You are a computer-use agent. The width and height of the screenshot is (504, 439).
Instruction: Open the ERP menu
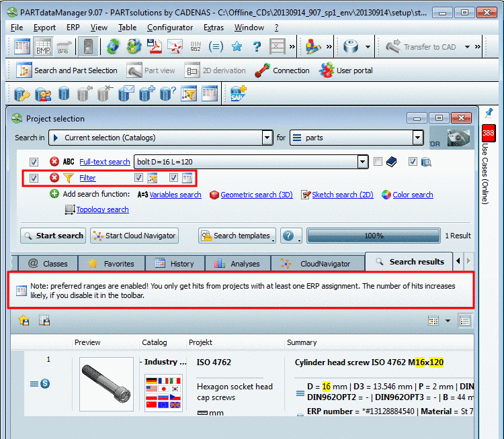click(73, 28)
